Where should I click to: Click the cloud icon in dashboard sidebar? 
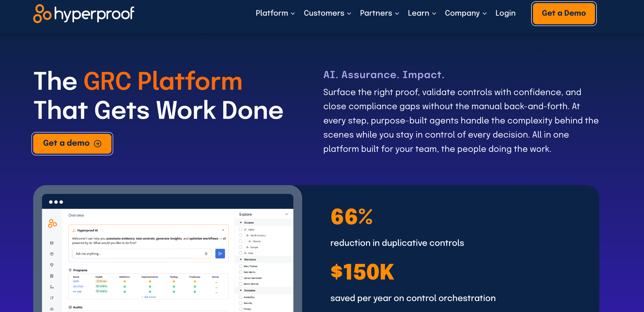[x=52, y=309]
